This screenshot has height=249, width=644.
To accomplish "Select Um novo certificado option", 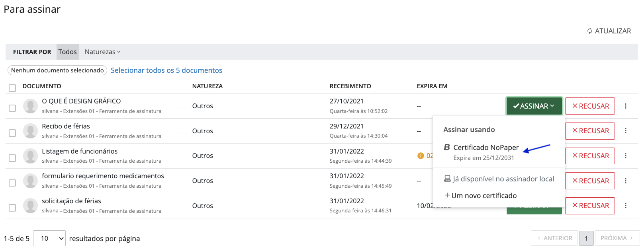I will 483,196.
